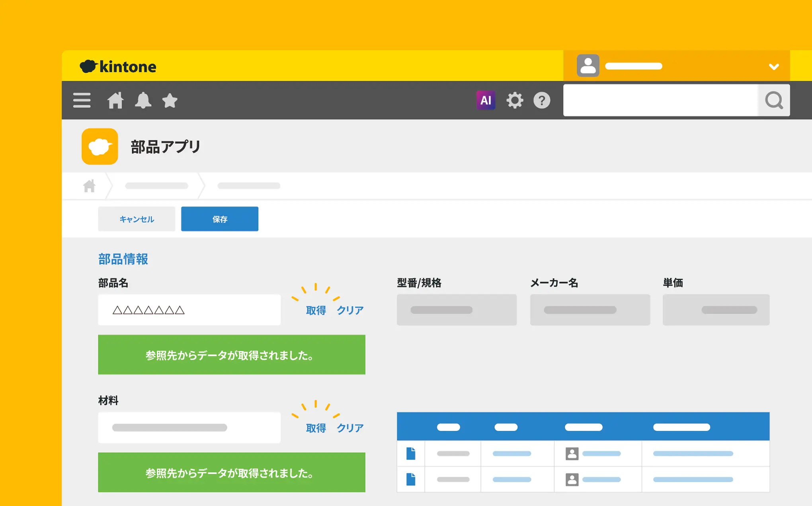Open the notifications bell
Screen dimensions: 812x506
(143, 100)
